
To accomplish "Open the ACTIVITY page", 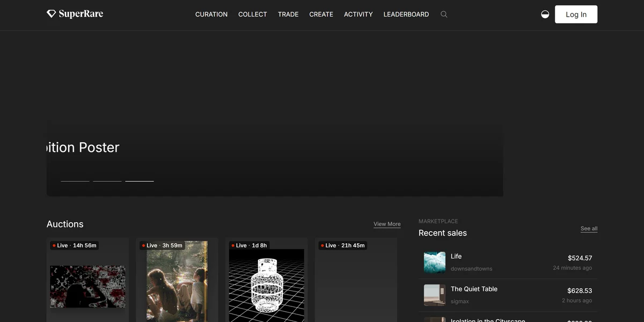I will 358,14.
